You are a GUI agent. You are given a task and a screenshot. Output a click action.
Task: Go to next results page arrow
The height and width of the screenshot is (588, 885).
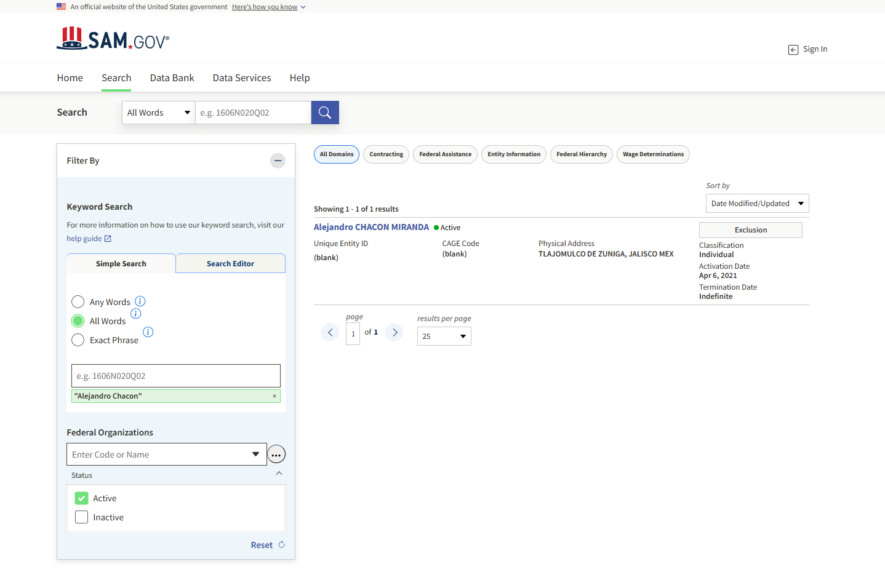(x=394, y=332)
